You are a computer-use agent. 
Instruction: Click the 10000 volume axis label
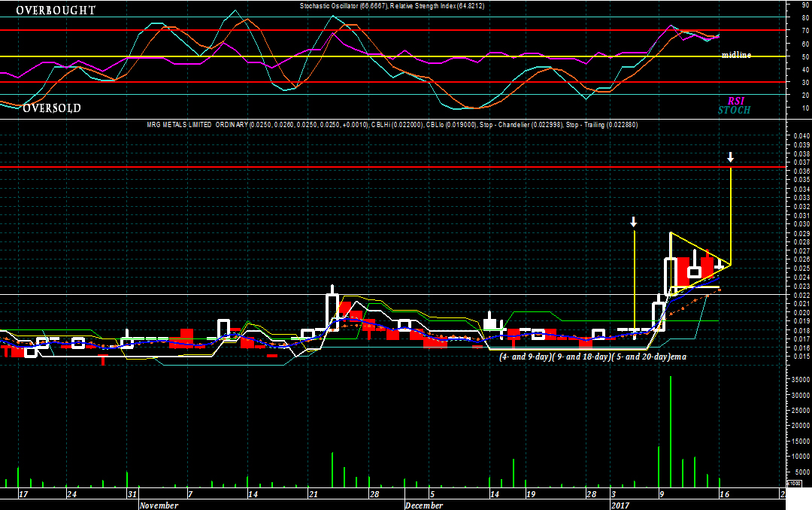tap(801, 456)
